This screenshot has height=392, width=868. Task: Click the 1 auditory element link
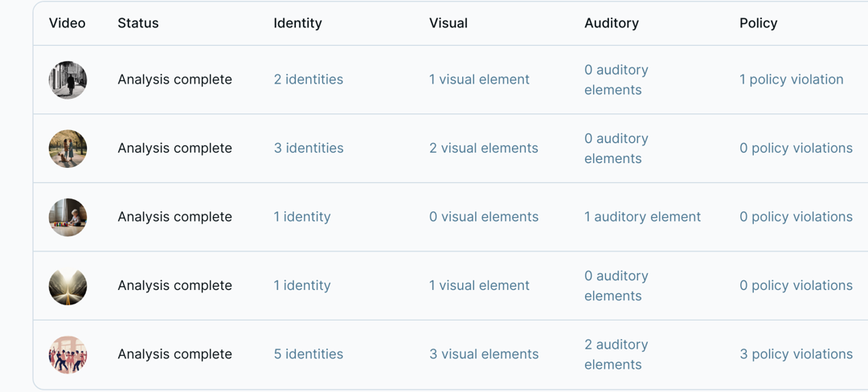click(x=643, y=217)
